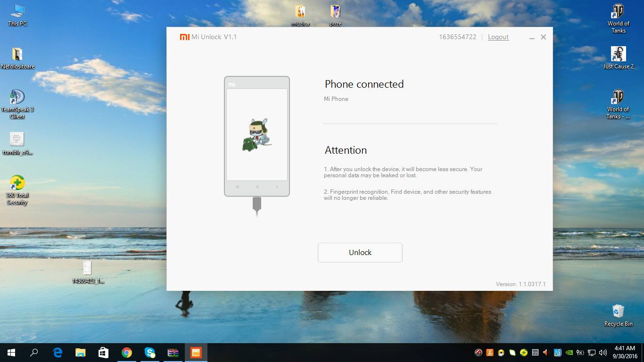Open system volume control
This screenshot has width=644, height=362.
click(x=603, y=353)
